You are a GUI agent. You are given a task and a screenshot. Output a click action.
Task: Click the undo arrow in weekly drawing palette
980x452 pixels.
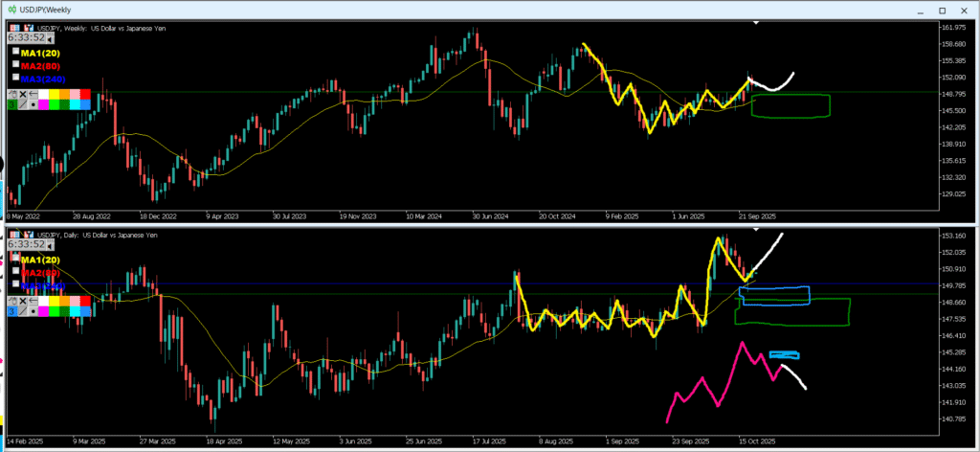[35, 94]
